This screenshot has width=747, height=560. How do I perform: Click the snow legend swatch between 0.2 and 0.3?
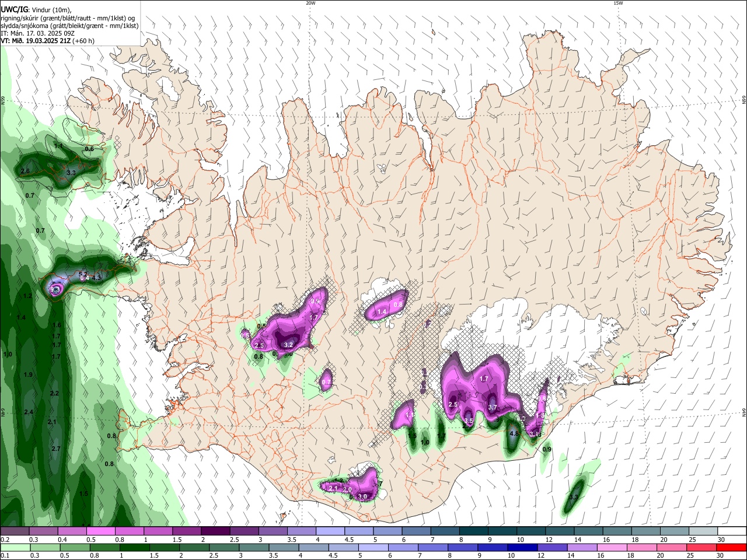[x=15, y=531]
